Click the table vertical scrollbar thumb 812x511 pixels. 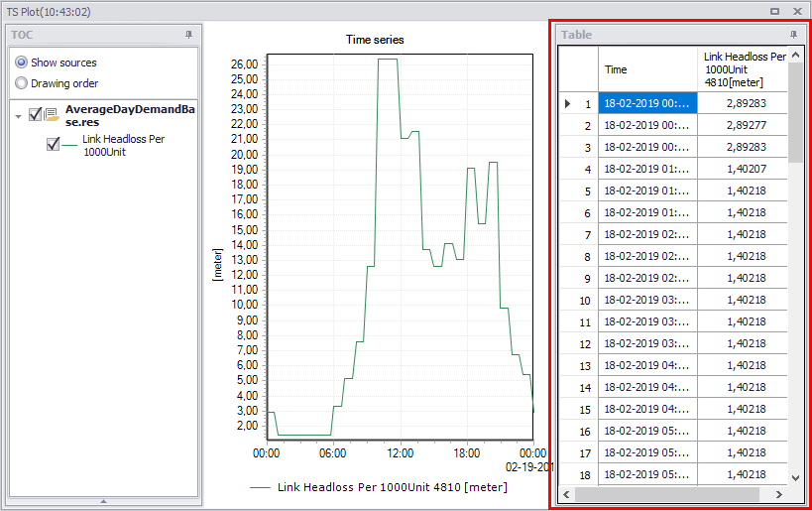click(796, 112)
